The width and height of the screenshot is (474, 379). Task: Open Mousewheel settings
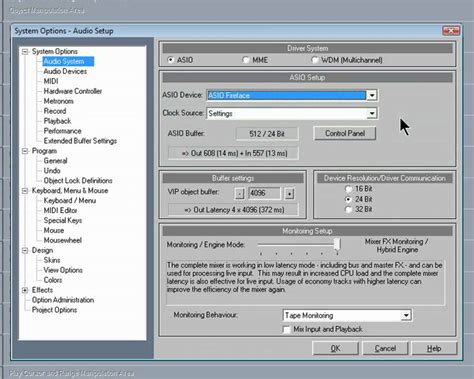click(63, 240)
